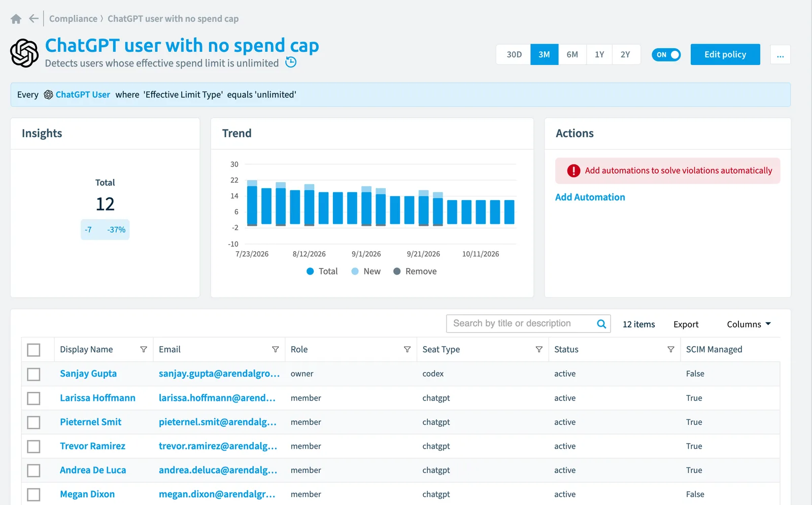Toggle the policy ON switch

coord(666,55)
